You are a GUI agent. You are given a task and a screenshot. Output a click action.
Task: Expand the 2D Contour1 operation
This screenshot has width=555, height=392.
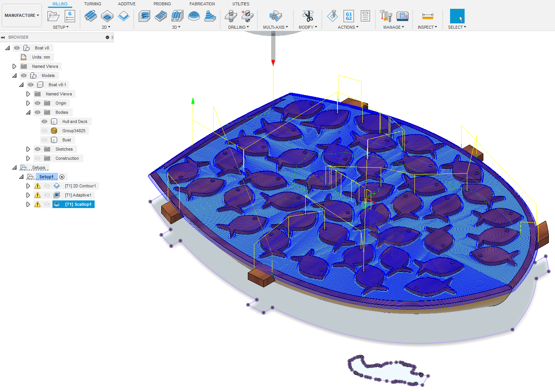tap(28, 186)
